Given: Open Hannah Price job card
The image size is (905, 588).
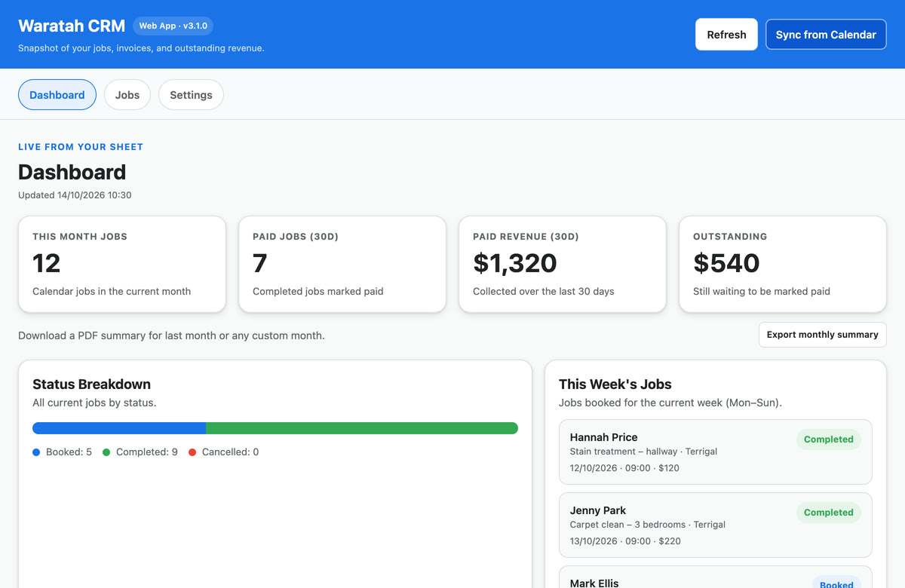Looking at the screenshot, I should [x=716, y=452].
